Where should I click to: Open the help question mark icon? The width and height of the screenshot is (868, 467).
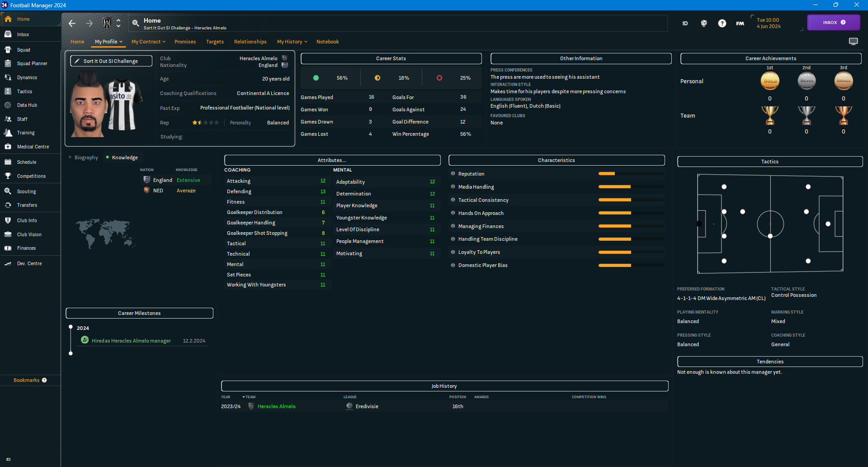[x=722, y=23]
